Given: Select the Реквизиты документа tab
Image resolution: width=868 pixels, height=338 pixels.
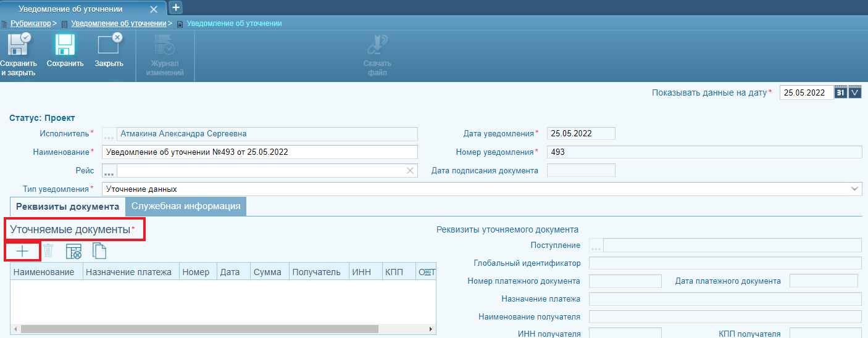Looking at the screenshot, I should 67,206.
